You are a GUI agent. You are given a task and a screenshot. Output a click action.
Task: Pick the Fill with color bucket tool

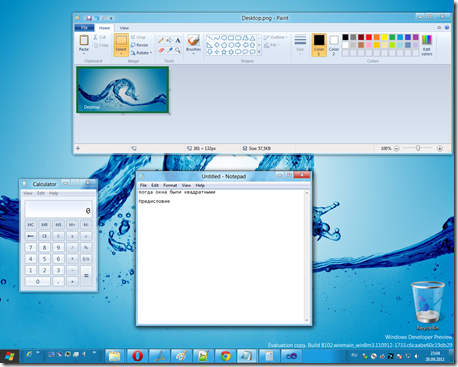pos(169,41)
